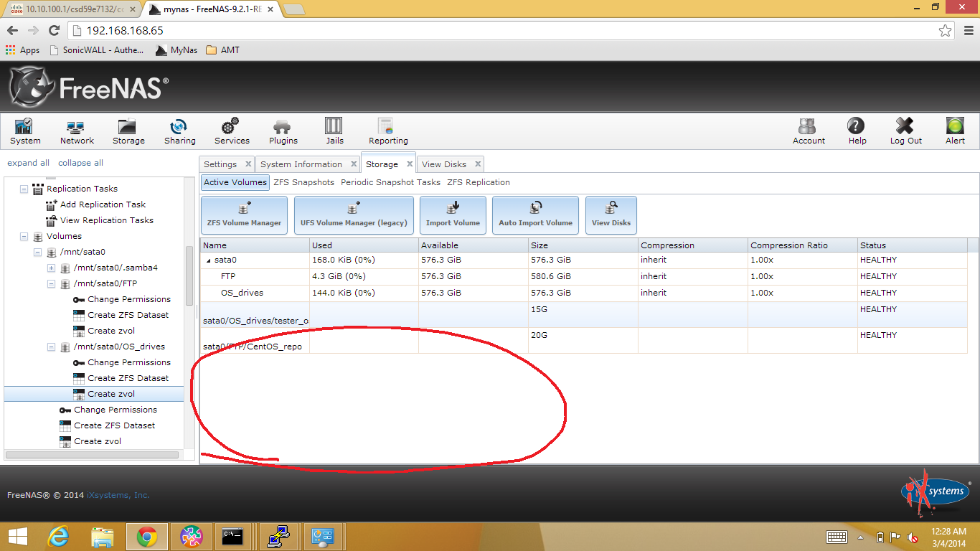Switch to the System Information tab
This screenshot has height=551, width=980.
301,164
